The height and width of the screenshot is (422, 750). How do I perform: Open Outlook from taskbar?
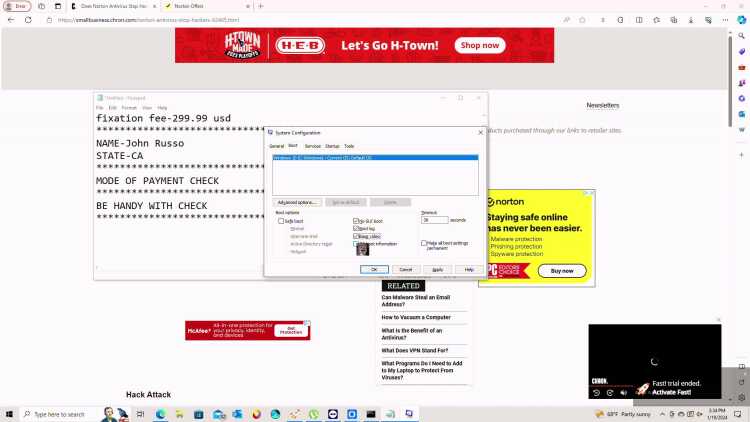tap(237, 414)
